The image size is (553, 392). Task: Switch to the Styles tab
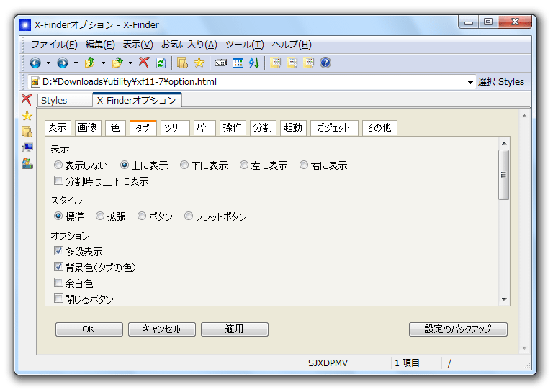66,101
